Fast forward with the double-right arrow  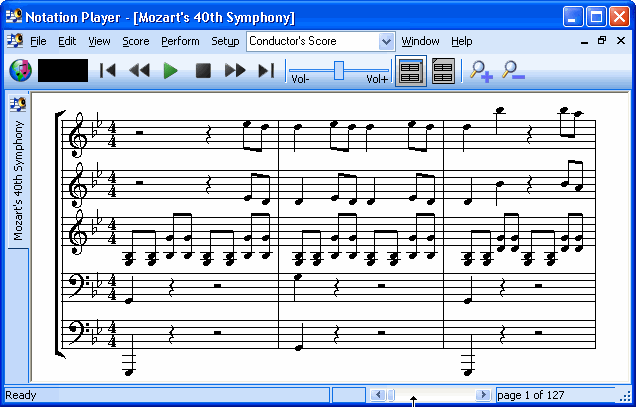235,70
